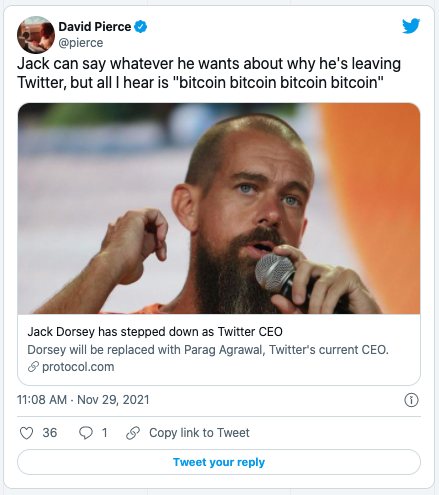This screenshot has width=439, height=495.
Task: Click link icon beside protocol.com
Action: (x=33, y=367)
